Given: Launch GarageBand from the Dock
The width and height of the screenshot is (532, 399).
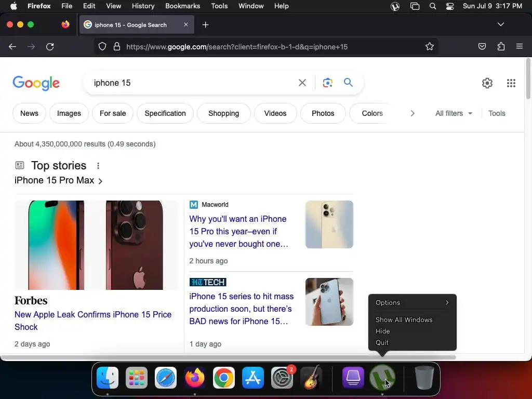Looking at the screenshot, I should [x=311, y=378].
